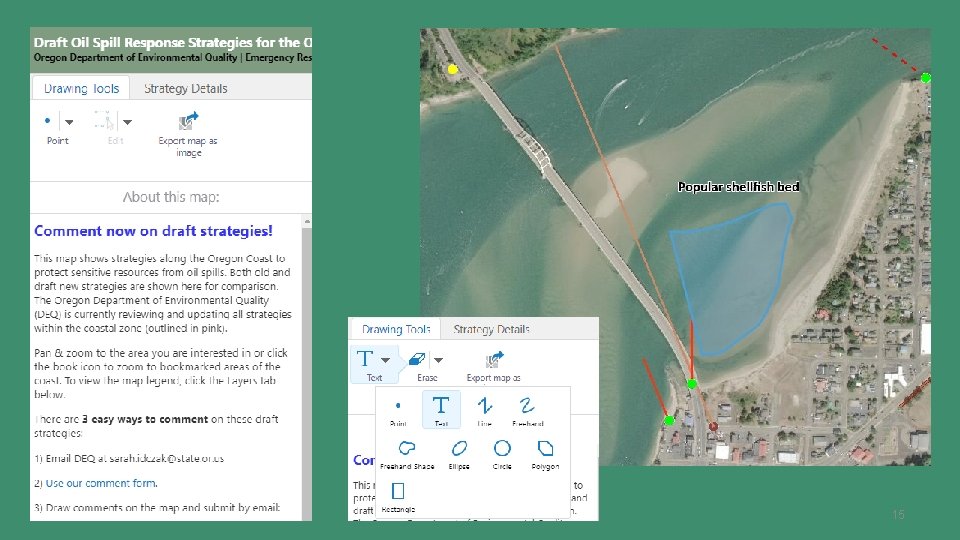
Task: Choose Freehand Shape tool
Action: tap(407, 454)
